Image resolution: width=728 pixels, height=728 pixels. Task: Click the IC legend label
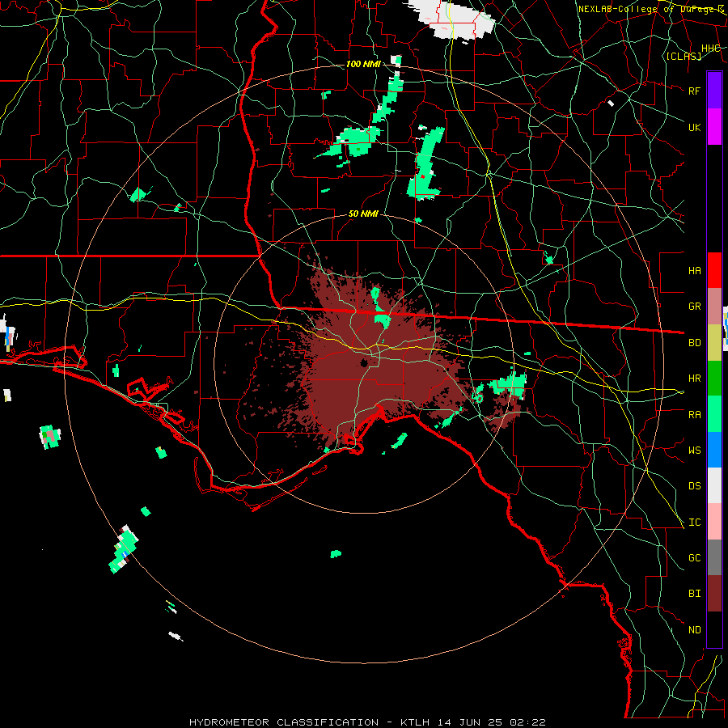click(694, 522)
